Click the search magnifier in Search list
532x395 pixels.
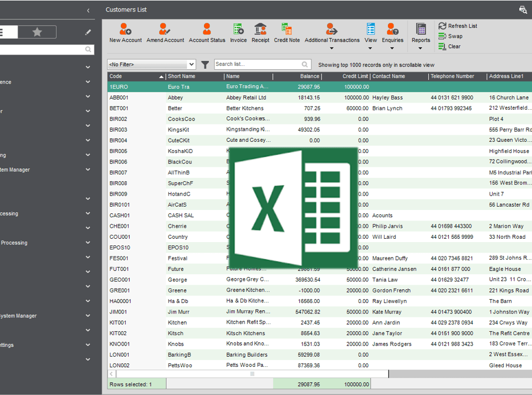point(305,64)
